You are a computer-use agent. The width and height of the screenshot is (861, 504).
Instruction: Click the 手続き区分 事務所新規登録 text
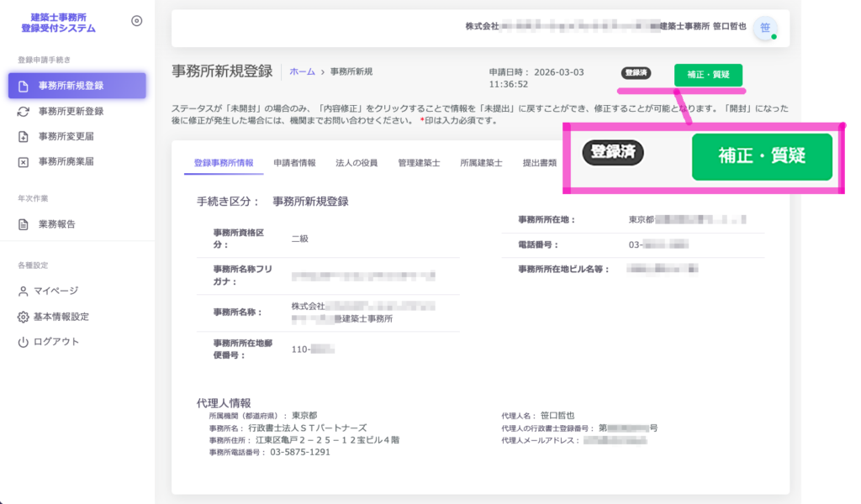[272, 202]
